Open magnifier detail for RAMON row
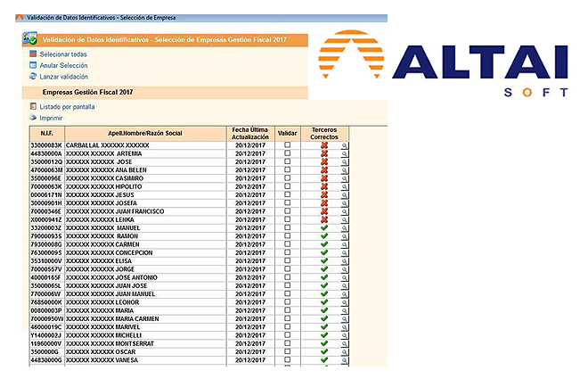This screenshot has height=379, width=588. tap(344, 237)
